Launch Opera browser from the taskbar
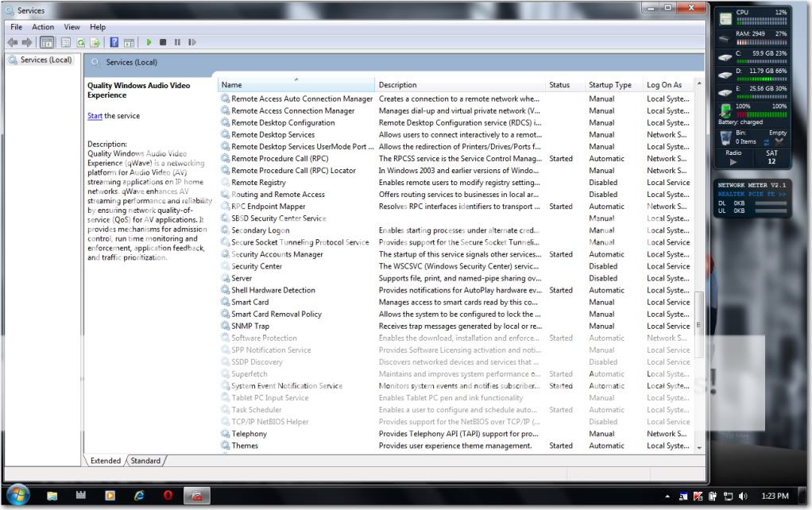 click(168, 496)
